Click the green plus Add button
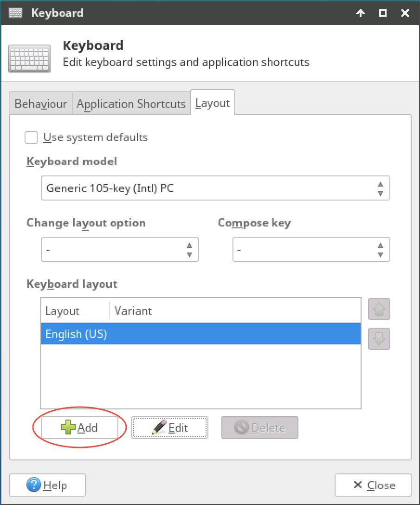The width and height of the screenshot is (420, 505). click(x=79, y=427)
